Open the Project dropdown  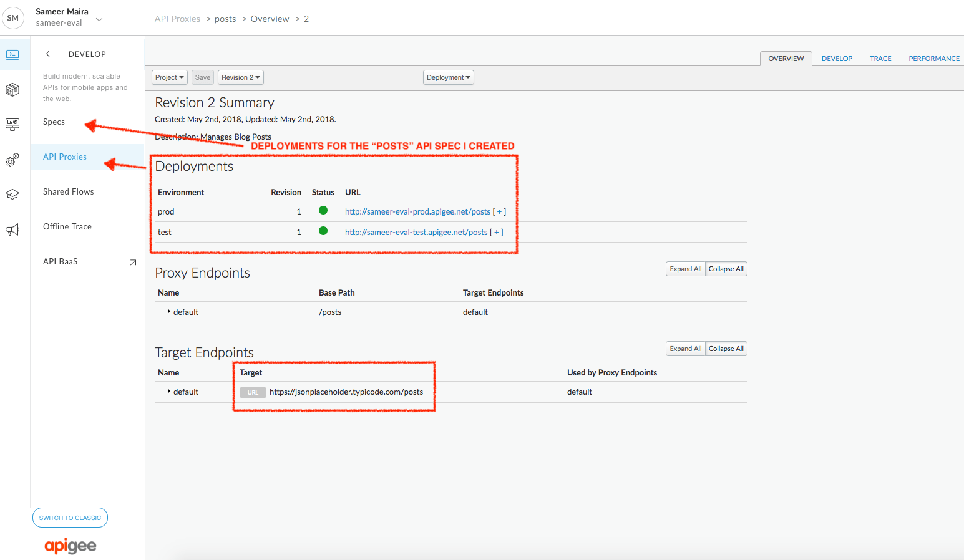[x=170, y=77]
